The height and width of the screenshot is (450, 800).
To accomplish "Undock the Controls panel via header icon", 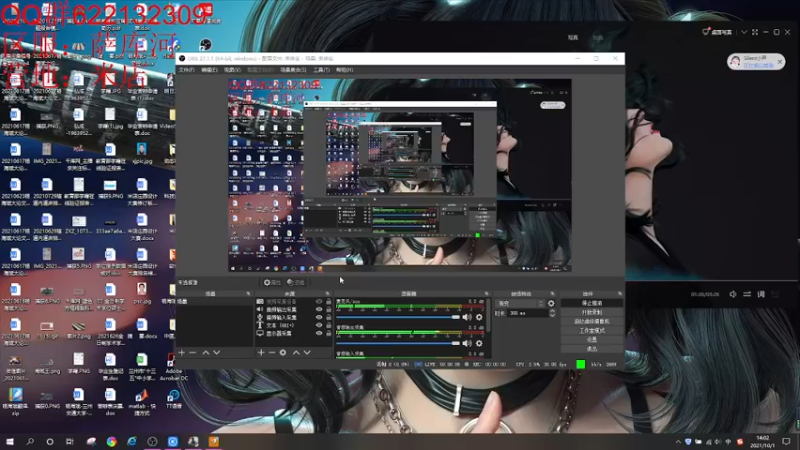I will pos(620,294).
